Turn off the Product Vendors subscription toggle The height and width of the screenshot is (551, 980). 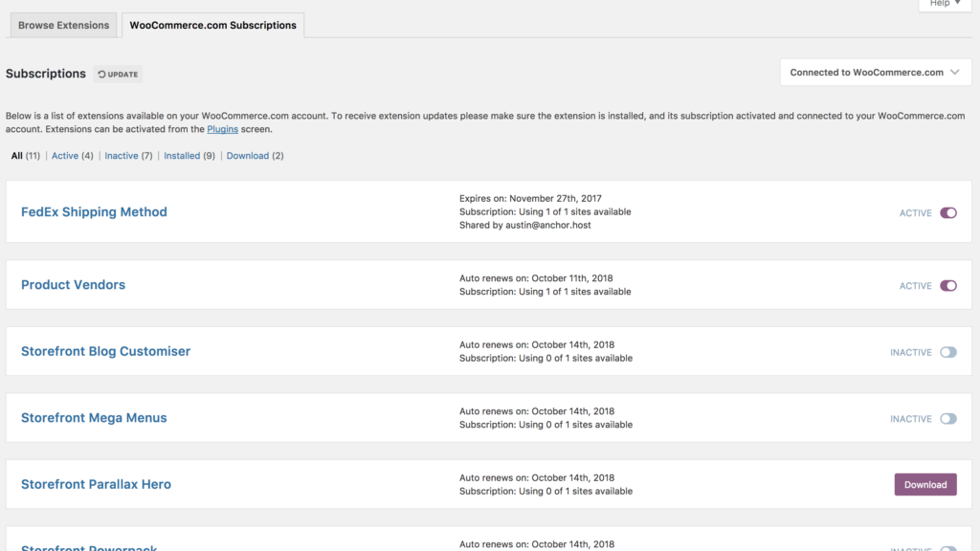click(947, 286)
